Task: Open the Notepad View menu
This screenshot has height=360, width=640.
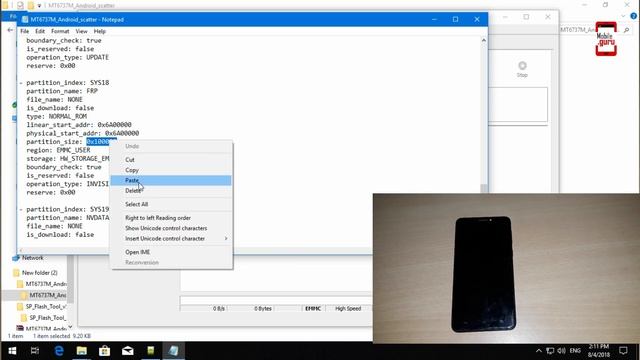Action: tap(81, 31)
